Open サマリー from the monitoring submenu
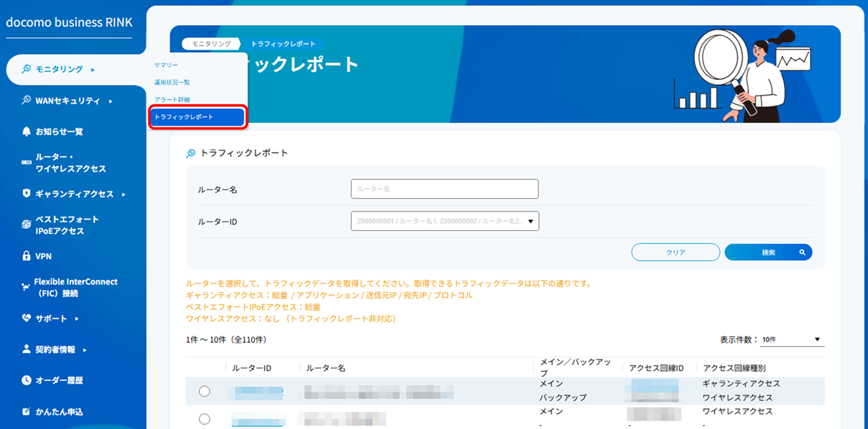Viewport: 868px width, 429px height. point(166,65)
